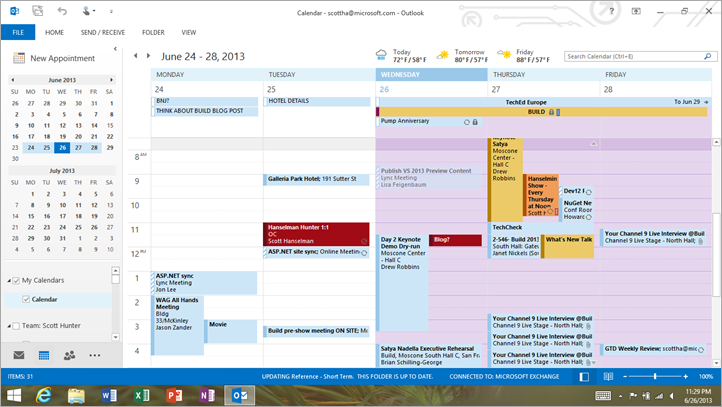Image resolution: width=722 pixels, height=407 pixels.
Task: Undo the last action with the Undo icon
Action: [62, 11]
